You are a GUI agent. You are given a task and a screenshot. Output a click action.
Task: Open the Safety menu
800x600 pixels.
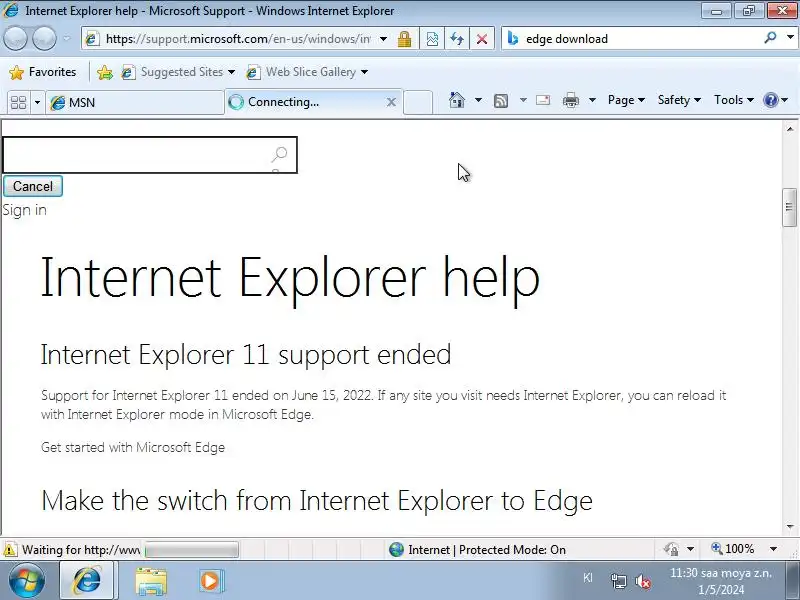679,100
